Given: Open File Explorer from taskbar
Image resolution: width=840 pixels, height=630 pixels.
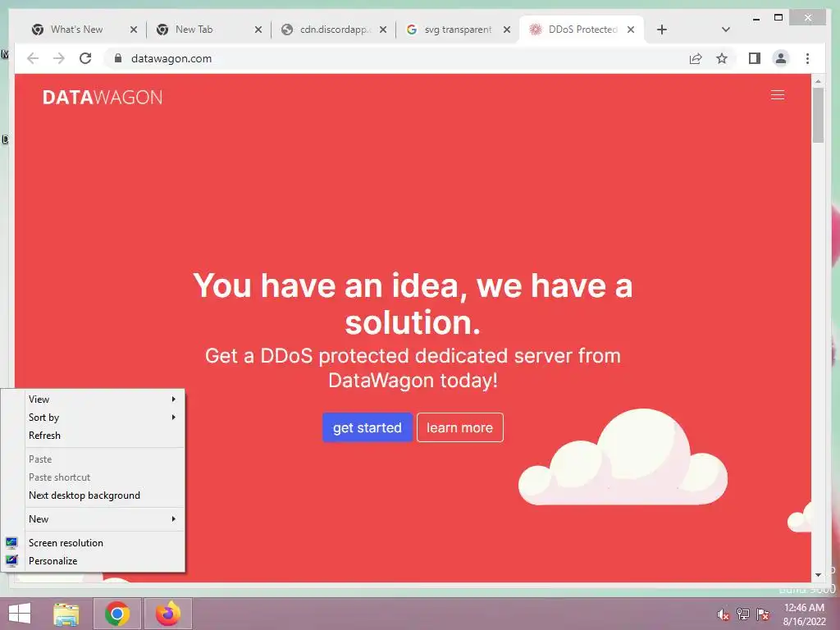Looking at the screenshot, I should point(66,614).
